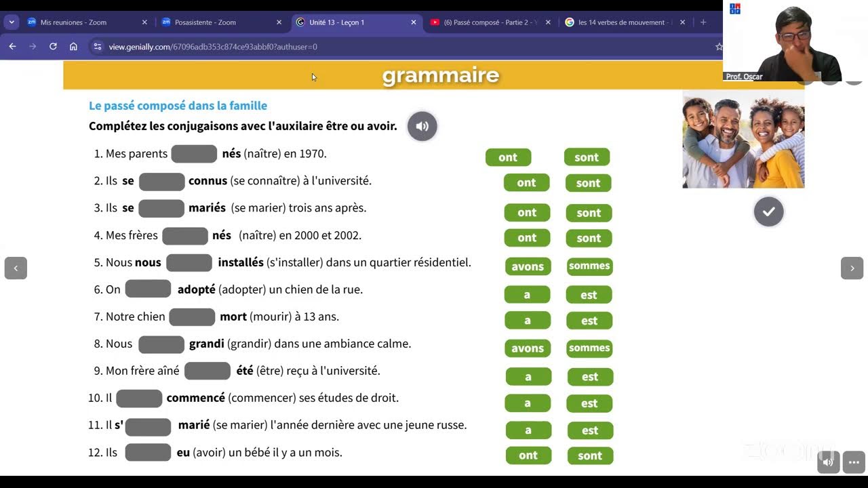Open the browser home page
868x488 pixels.
73,47
